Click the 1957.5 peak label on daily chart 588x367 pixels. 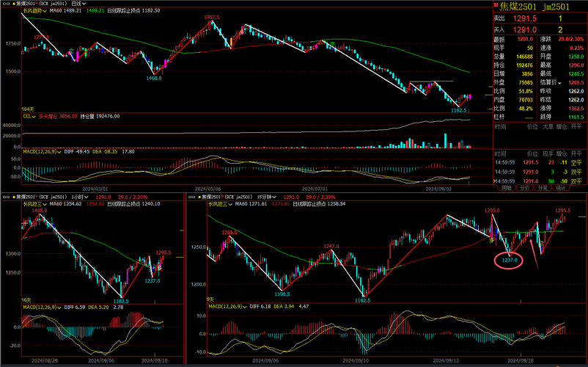point(212,17)
